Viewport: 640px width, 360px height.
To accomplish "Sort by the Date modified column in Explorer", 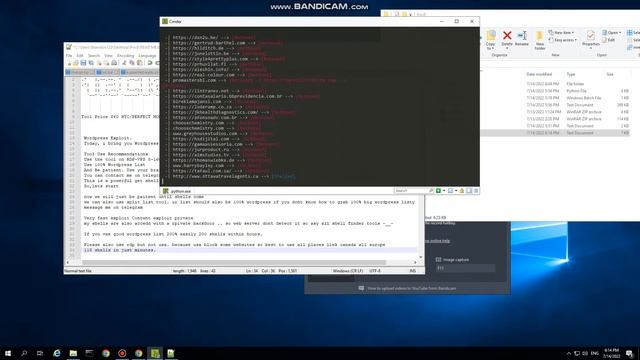I will [539, 74].
